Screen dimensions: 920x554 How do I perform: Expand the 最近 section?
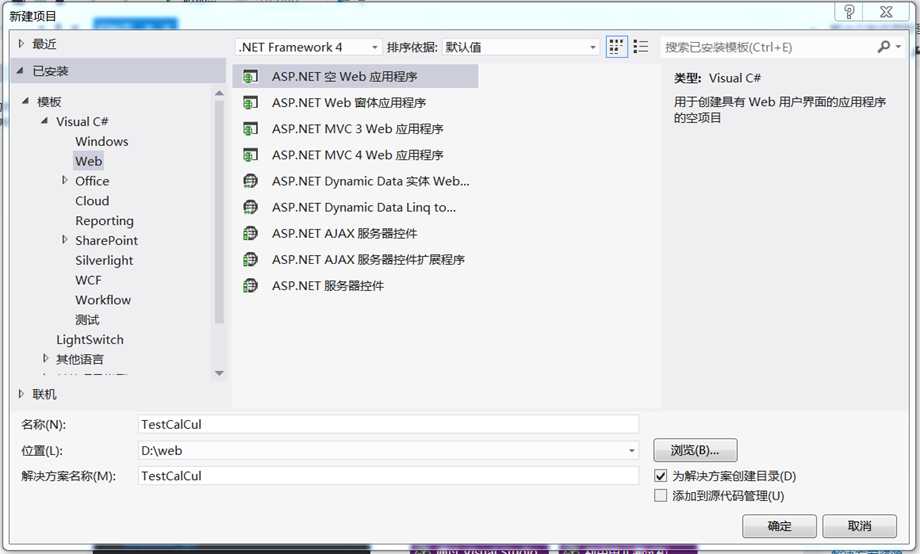click(21, 44)
